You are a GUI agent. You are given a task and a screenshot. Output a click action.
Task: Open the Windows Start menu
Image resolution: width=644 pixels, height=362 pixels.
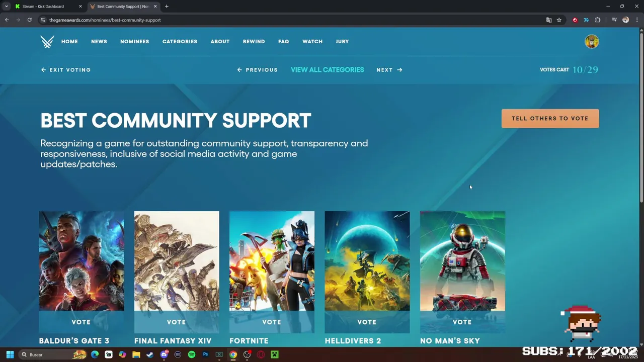(10, 354)
